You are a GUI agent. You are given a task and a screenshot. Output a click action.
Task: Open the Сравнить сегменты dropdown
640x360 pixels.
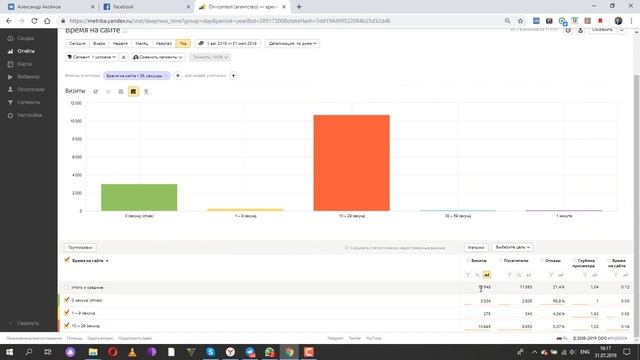coord(158,57)
